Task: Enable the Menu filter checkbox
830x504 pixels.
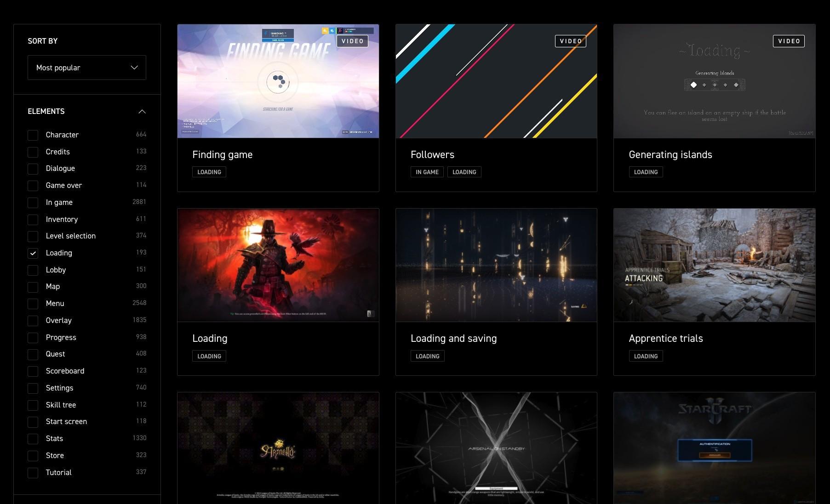Action: pyautogui.click(x=33, y=304)
